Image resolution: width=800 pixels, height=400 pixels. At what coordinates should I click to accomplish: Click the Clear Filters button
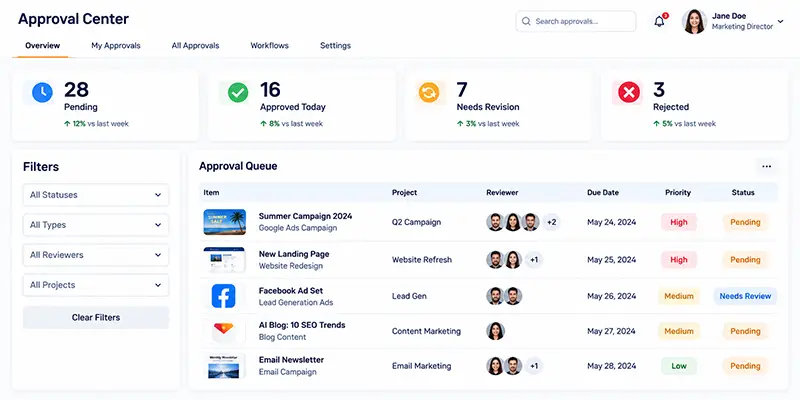(96, 317)
